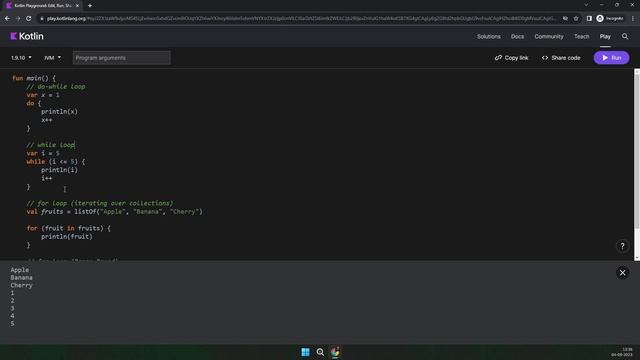Click the 'println(x)' statement
The height and width of the screenshot is (360, 640).
coord(59,111)
